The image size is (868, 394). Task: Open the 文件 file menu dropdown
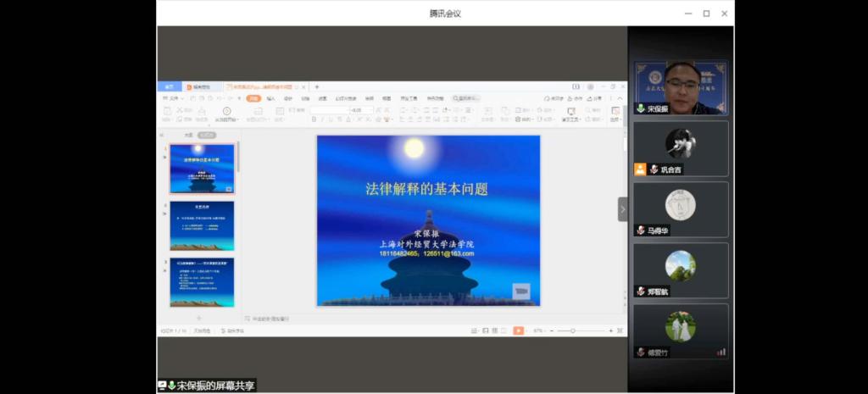(175, 98)
